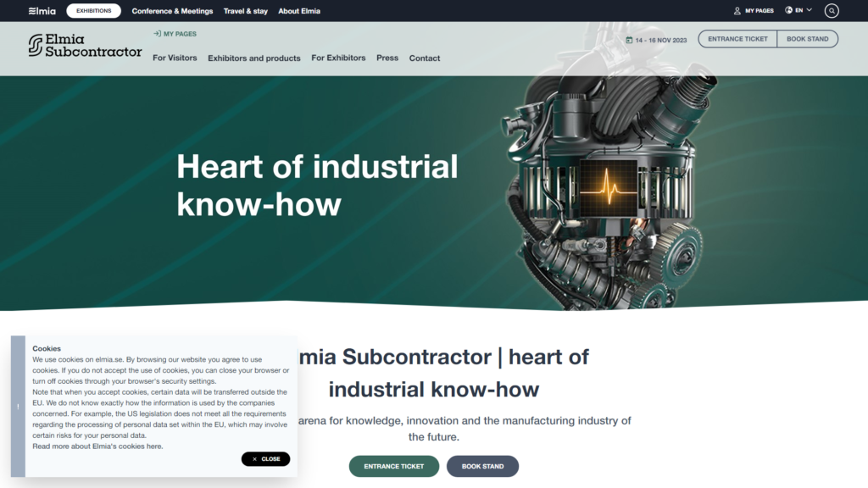
Task: Open Travel & stay menu
Action: (245, 11)
